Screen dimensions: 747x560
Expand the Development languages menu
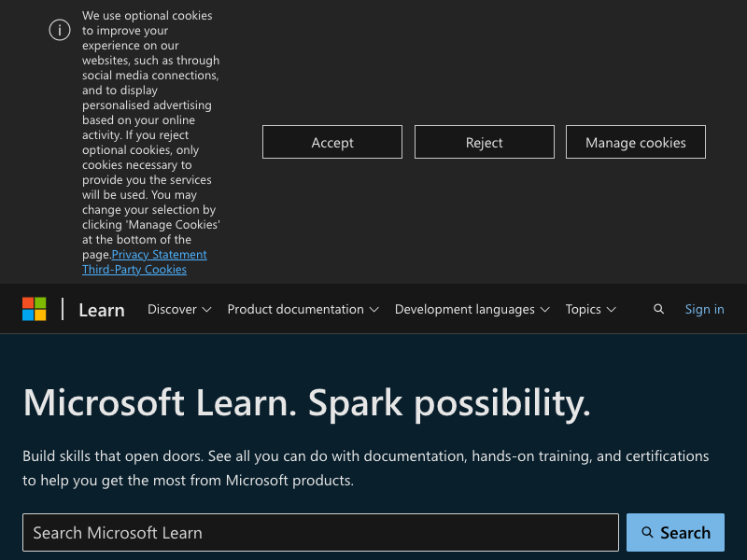[x=472, y=310]
